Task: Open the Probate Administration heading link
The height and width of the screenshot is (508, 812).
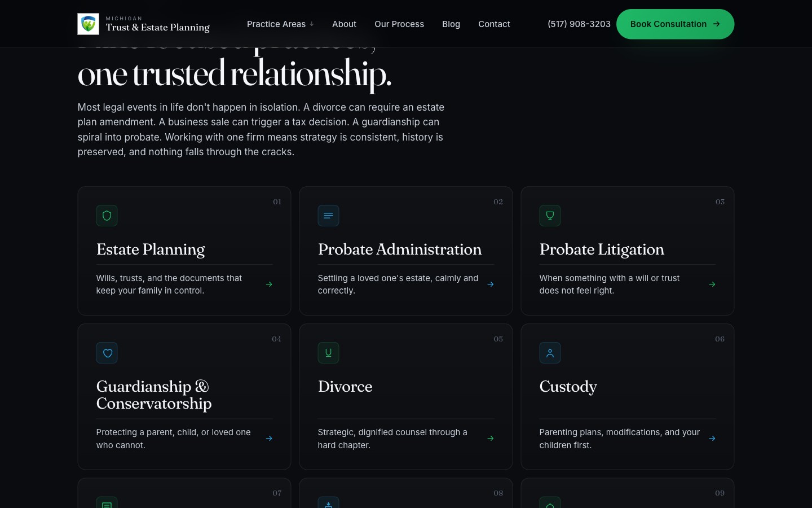Action: (400, 249)
